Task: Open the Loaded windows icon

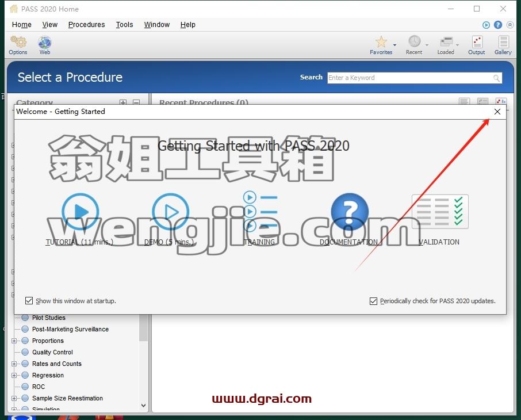Action: point(446,42)
